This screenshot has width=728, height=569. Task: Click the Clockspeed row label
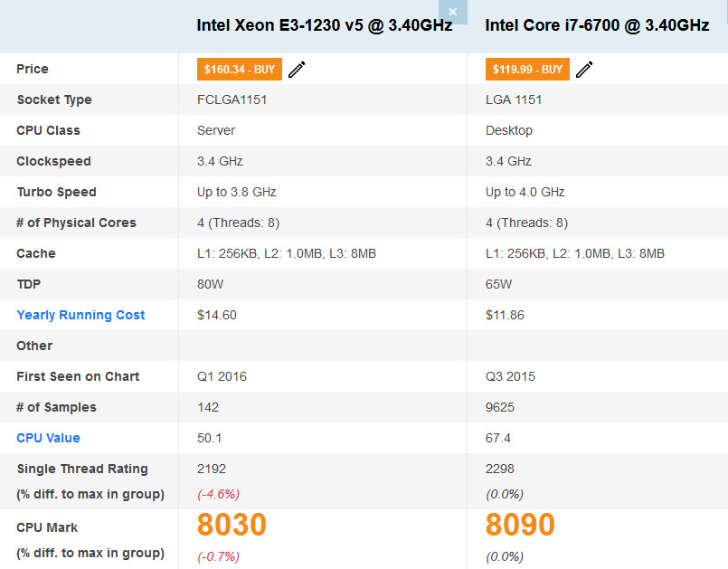point(54,161)
